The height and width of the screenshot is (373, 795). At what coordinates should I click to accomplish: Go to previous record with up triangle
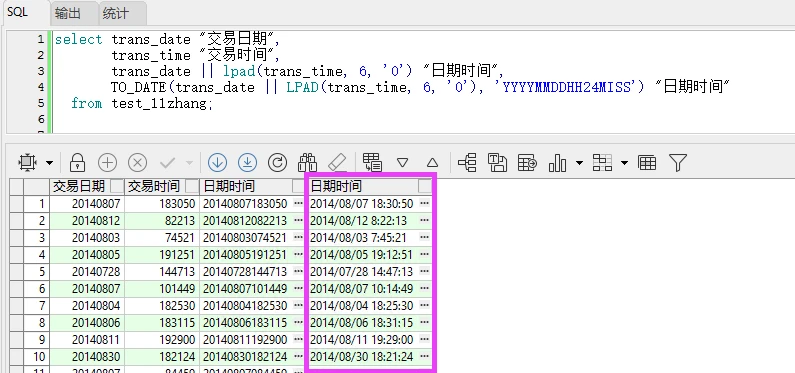coord(432,163)
